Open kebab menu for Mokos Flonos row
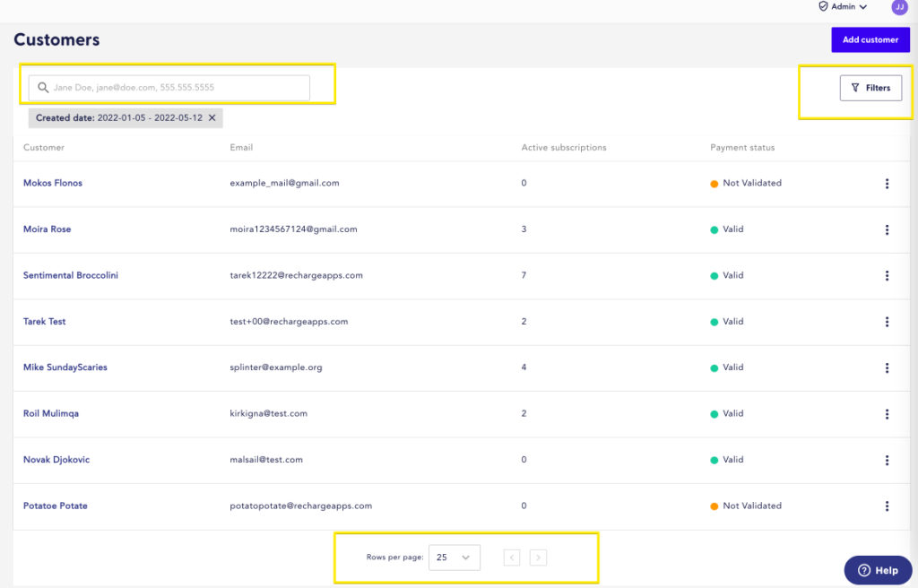This screenshot has width=918, height=588. point(887,184)
